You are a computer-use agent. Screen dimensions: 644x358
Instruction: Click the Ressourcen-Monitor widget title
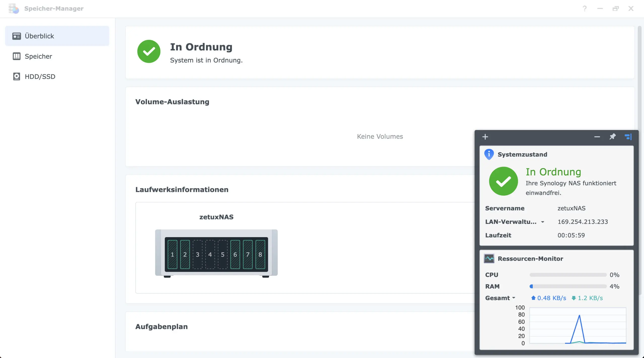pos(530,259)
